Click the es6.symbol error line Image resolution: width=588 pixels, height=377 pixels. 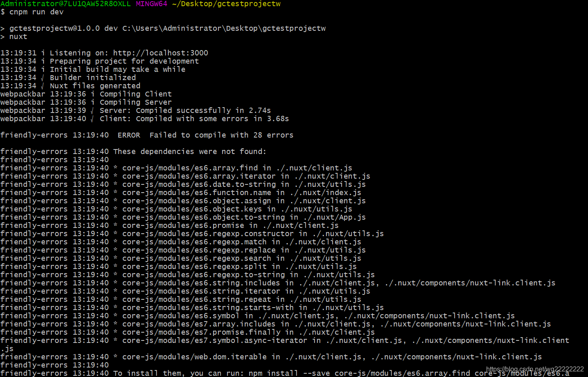click(257, 316)
